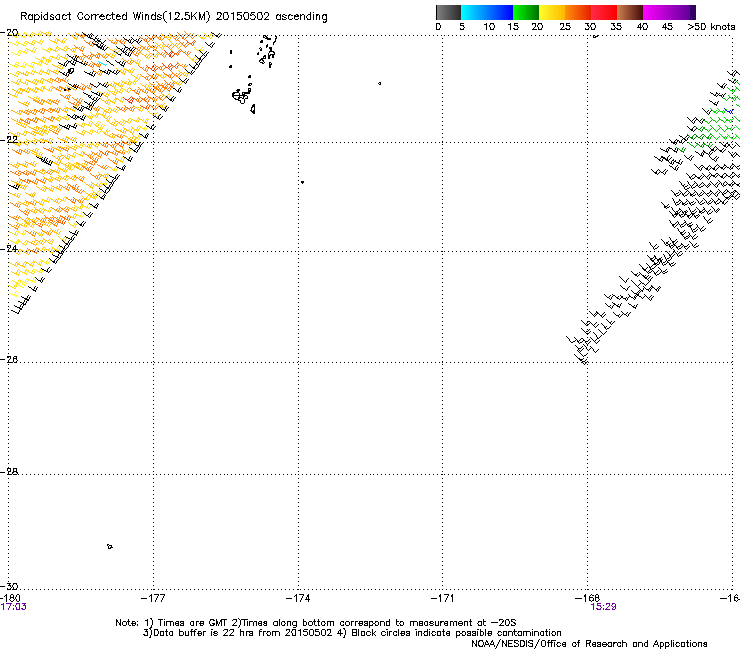Image resolution: width=740 pixels, height=650 pixels.
Task: Click the note line 'Times are GMT'
Action: point(192,623)
